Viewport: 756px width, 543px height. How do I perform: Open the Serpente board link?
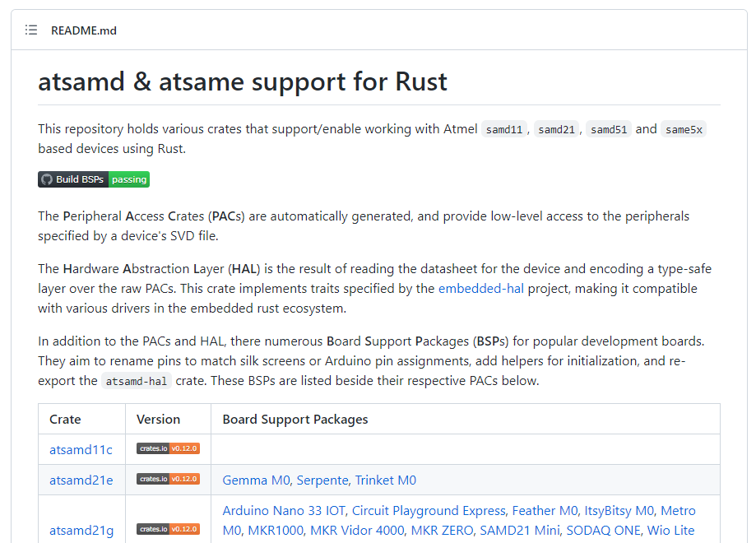coord(323,480)
